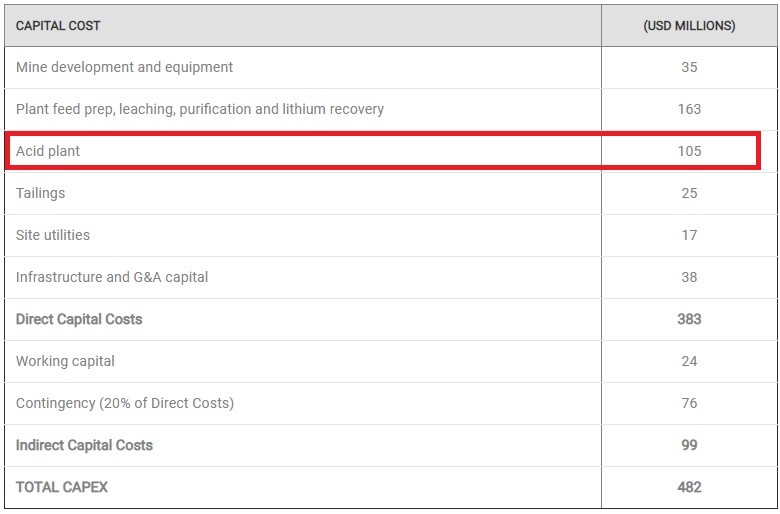Click the value 35 for mine development

coord(689,67)
